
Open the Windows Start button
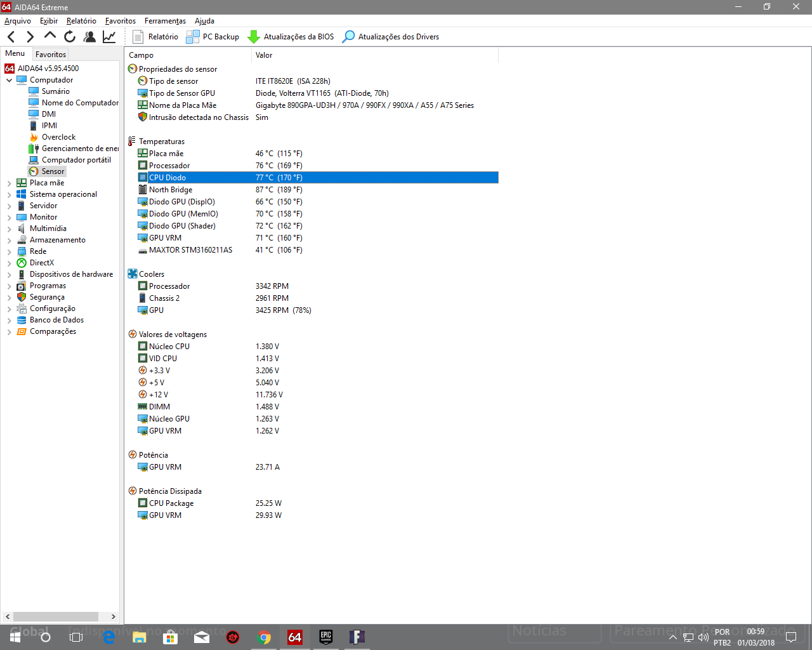coord(15,637)
